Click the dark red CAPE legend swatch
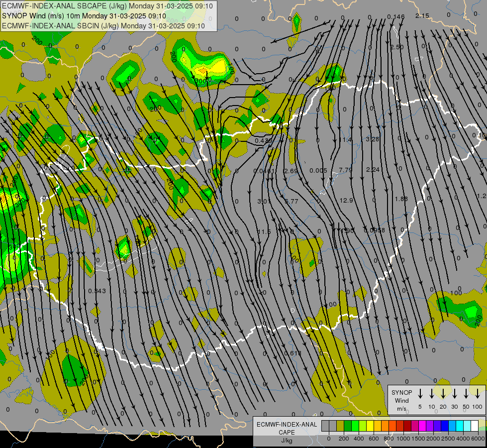This screenshot has height=448, width=487. [x=407, y=426]
